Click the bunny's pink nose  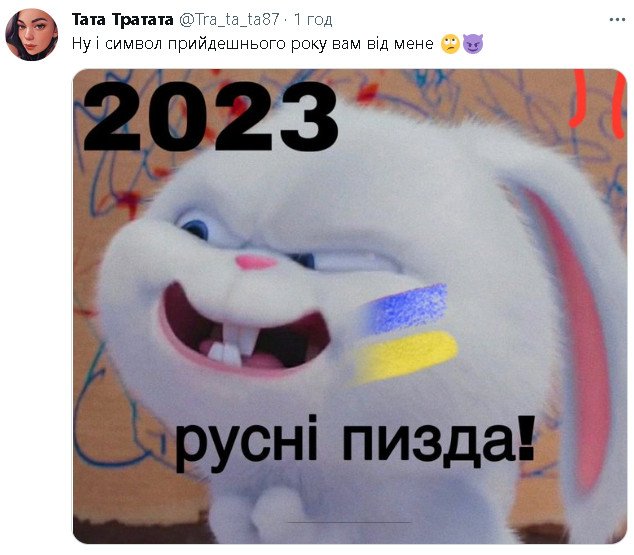(256, 262)
